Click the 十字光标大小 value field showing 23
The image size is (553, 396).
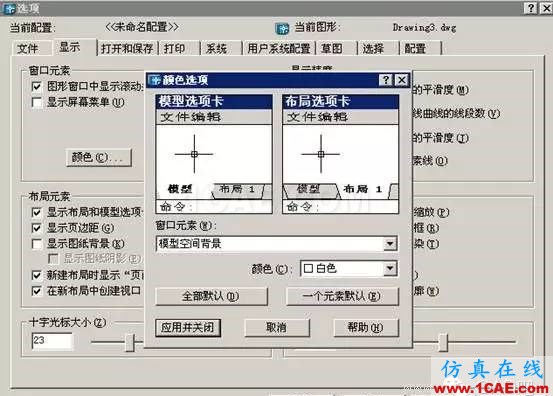53,341
